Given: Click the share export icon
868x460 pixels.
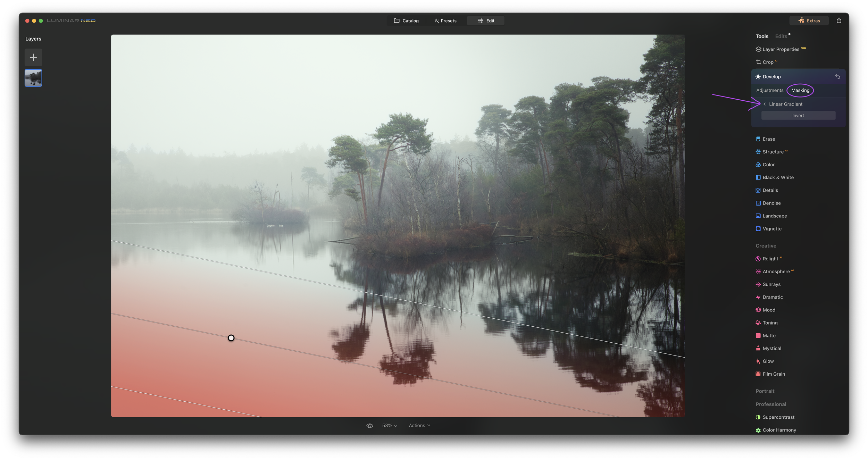Looking at the screenshot, I should click(838, 20).
